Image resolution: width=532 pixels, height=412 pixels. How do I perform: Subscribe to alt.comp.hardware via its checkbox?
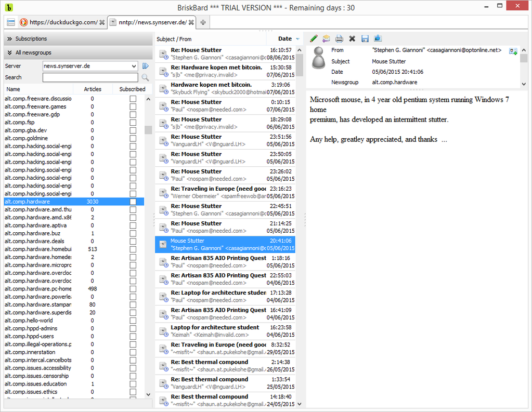click(x=133, y=202)
